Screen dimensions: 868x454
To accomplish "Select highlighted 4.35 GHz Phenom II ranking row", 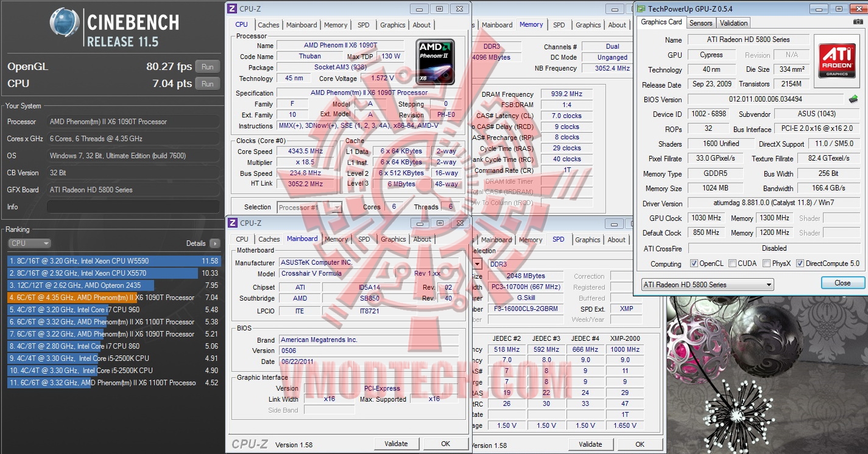I will point(114,298).
